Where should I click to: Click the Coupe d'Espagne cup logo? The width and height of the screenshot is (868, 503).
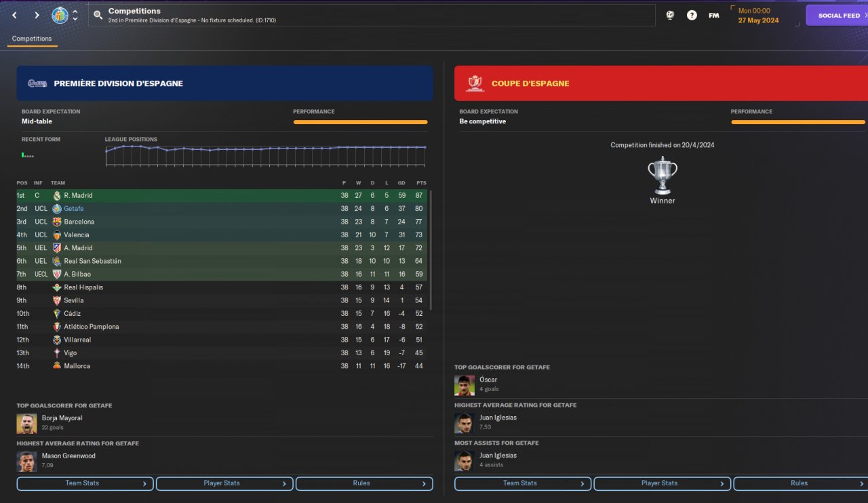475,83
